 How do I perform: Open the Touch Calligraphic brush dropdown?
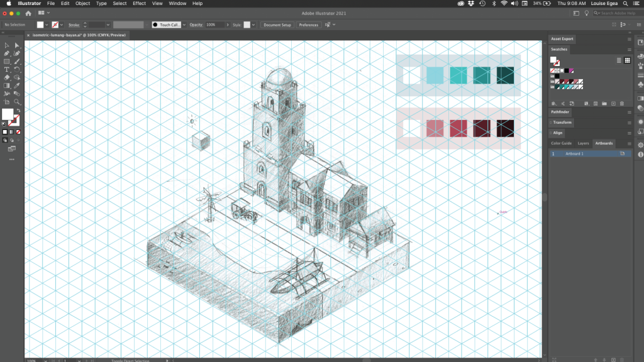(184, 25)
